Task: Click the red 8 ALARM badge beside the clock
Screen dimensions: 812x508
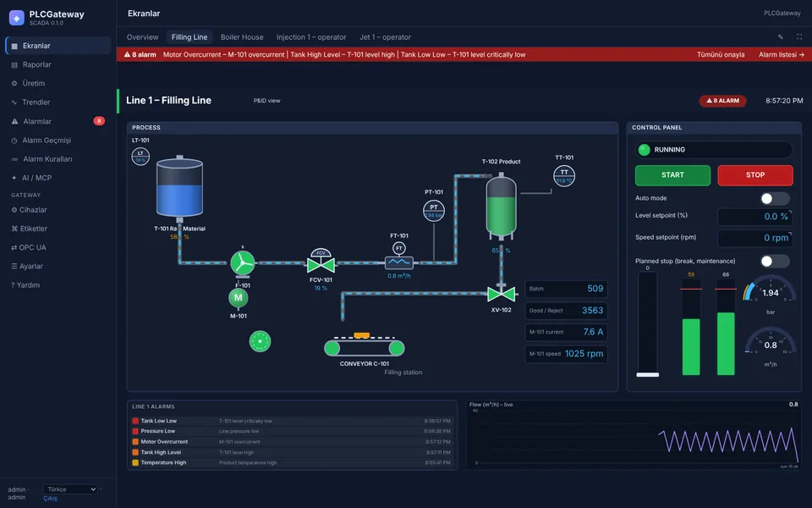Action: (722, 101)
